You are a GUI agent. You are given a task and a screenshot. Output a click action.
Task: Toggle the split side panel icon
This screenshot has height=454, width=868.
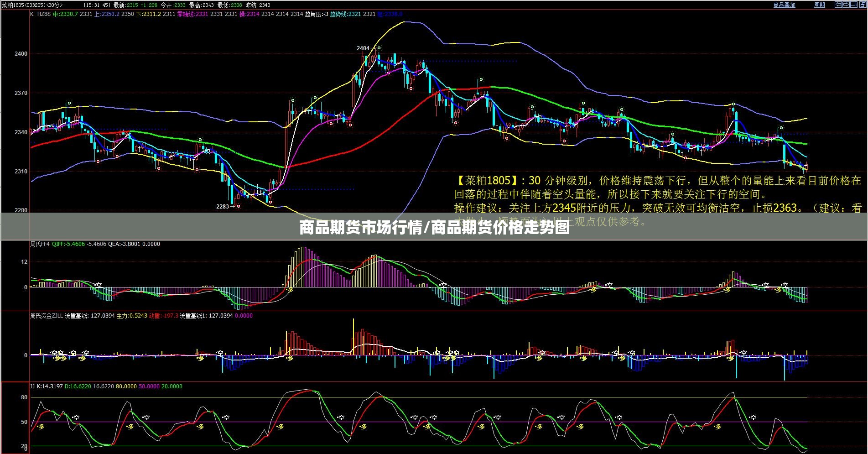tap(854, 5)
